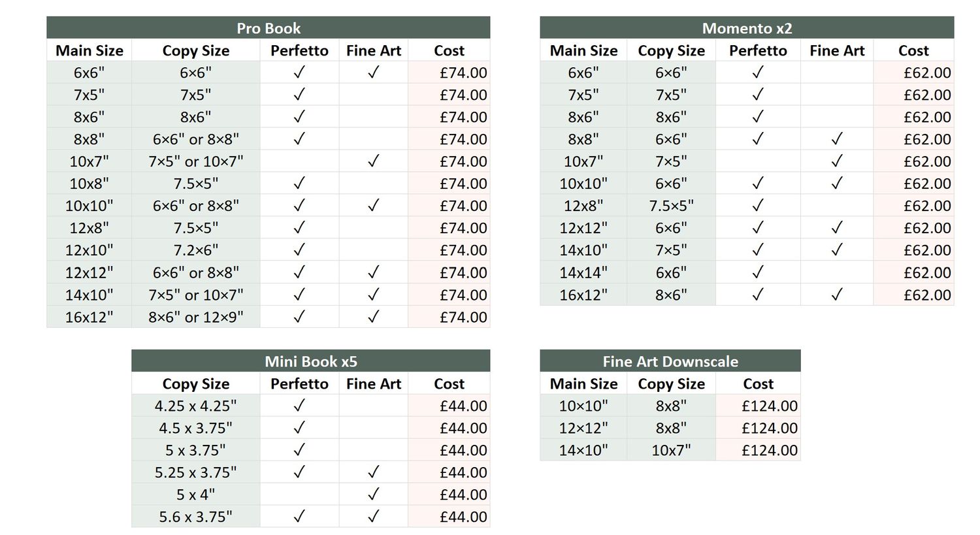Click Fine Art checkmark in Momento 10x7" row
Screen dimensions: 980x535
[x=837, y=161]
